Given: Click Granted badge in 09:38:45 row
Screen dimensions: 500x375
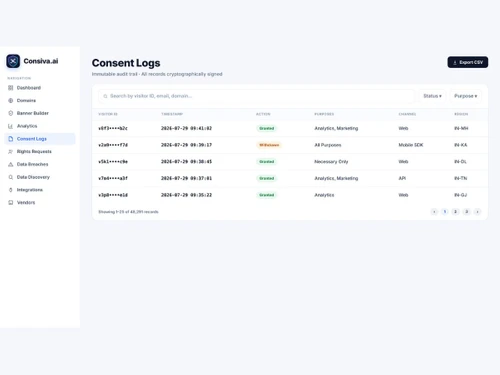Looking at the screenshot, I should [267, 162].
